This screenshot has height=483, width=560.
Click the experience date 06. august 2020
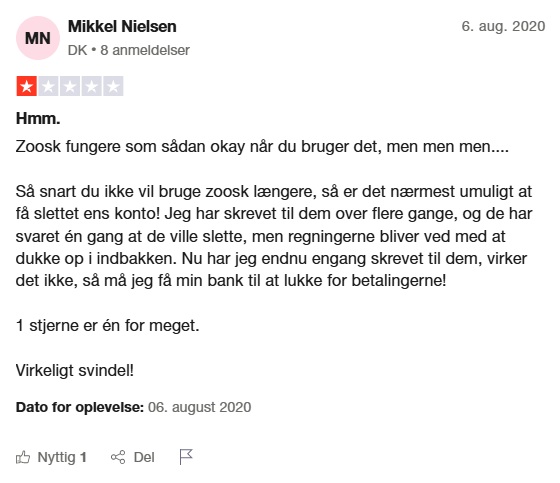200,407
